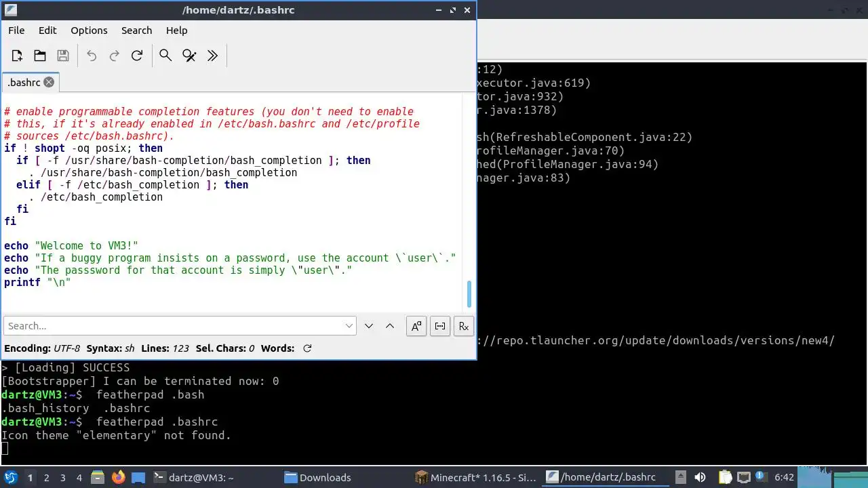The width and height of the screenshot is (868, 488).
Task: Click Encoding UTF-8 status text
Action: coord(42,348)
